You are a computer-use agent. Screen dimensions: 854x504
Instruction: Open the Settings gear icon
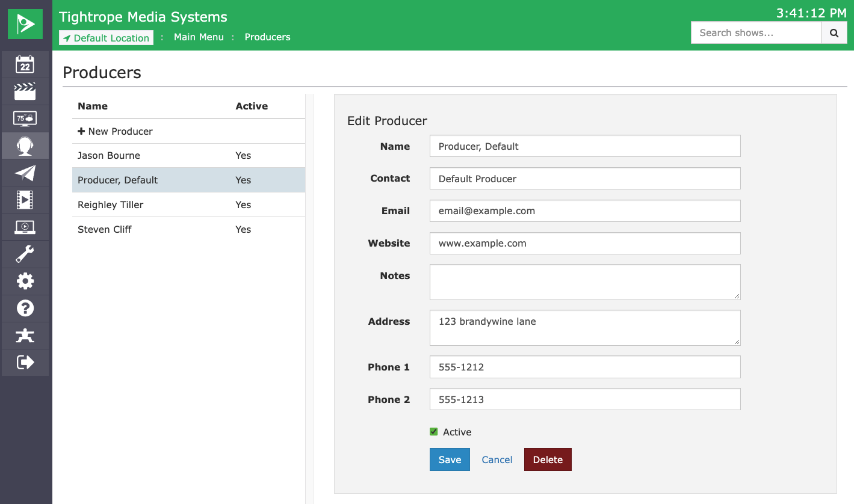click(25, 281)
